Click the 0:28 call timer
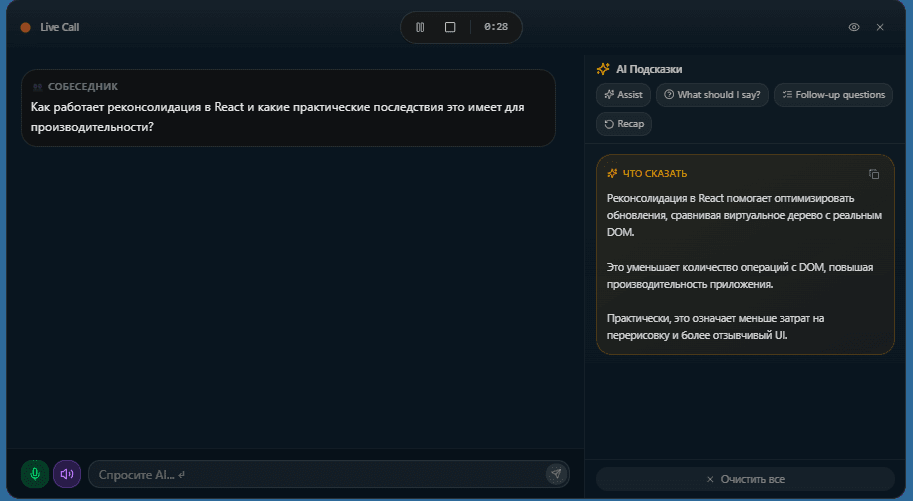The height and width of the screenshot is (501, 913). [x=496, y=27]
